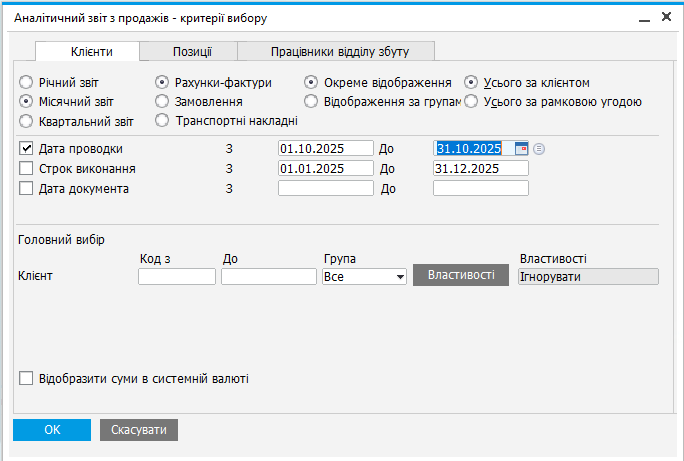The width and height of the screenshot is (684, 461).
Task: Open calendar picker in posting date field
Action: click(521, 149)
